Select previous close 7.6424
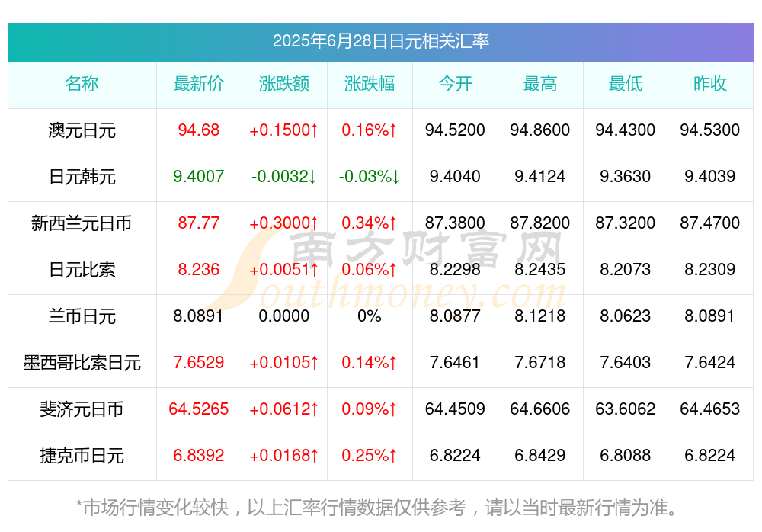762x532 pixels. (x=710, y=363)
